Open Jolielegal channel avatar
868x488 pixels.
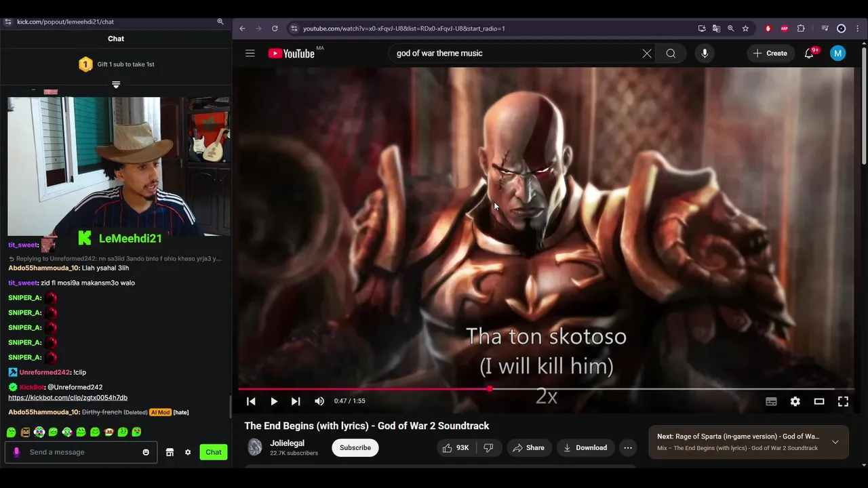coord(255,447)
